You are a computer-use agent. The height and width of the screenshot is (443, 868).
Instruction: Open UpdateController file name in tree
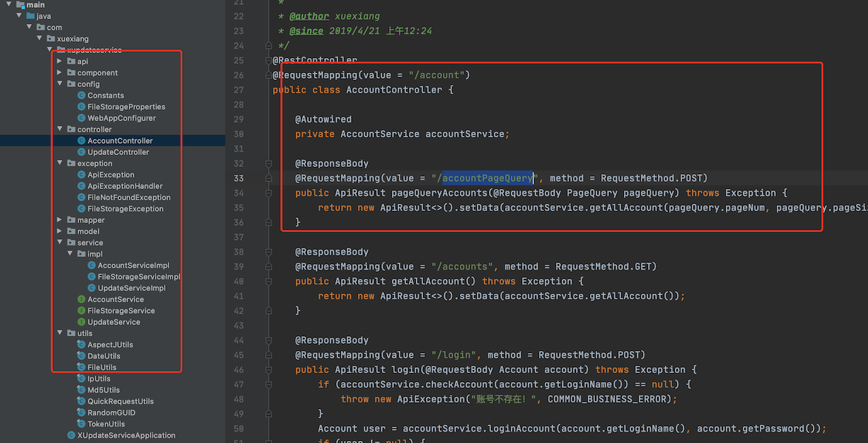(118, 152)
